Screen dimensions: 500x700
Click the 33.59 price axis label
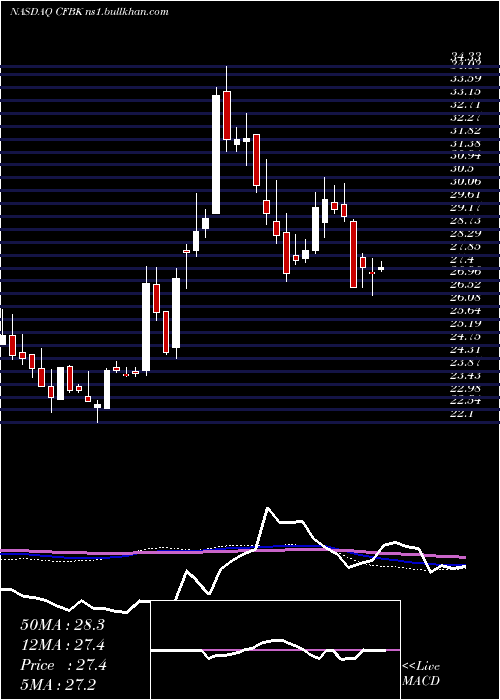466,79
